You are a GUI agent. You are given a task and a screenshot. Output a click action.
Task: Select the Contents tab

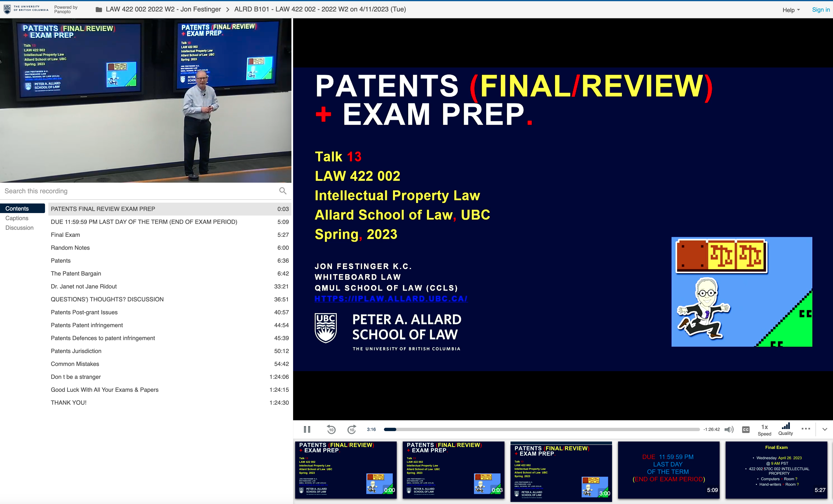point(22,208)
